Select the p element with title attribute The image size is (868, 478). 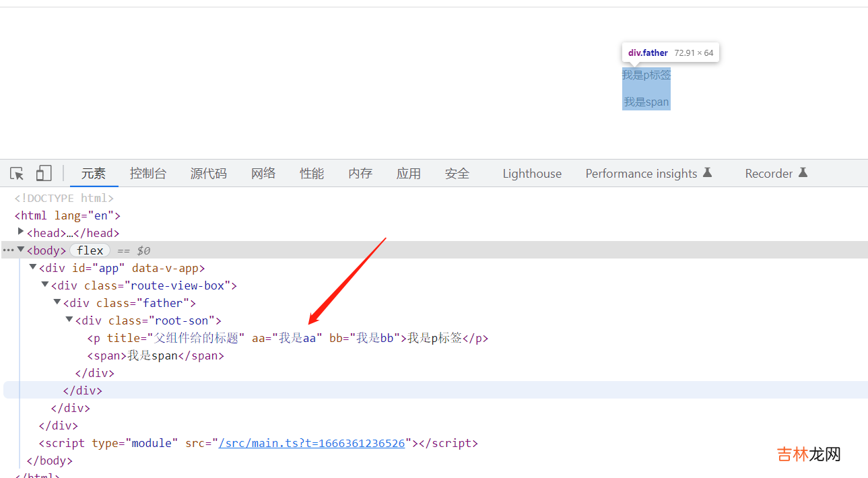tap(288, 338)
